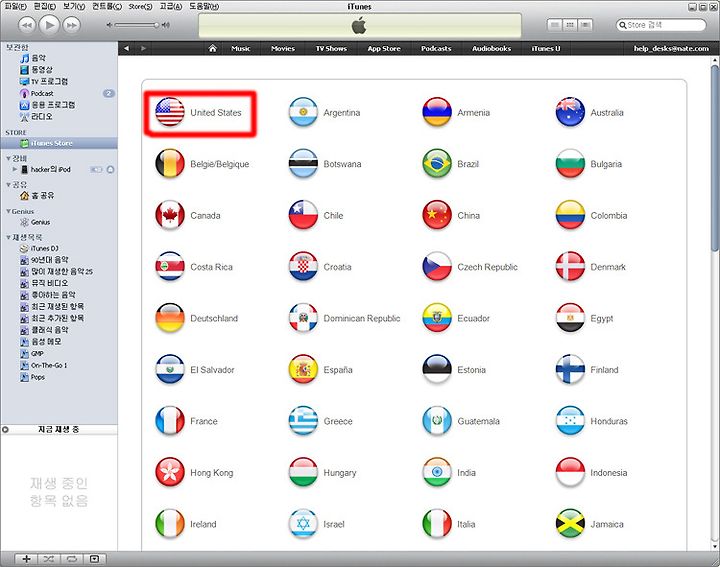Click the Store search field
The width and height of the screenshot is (720, 567).
point(661,25)
